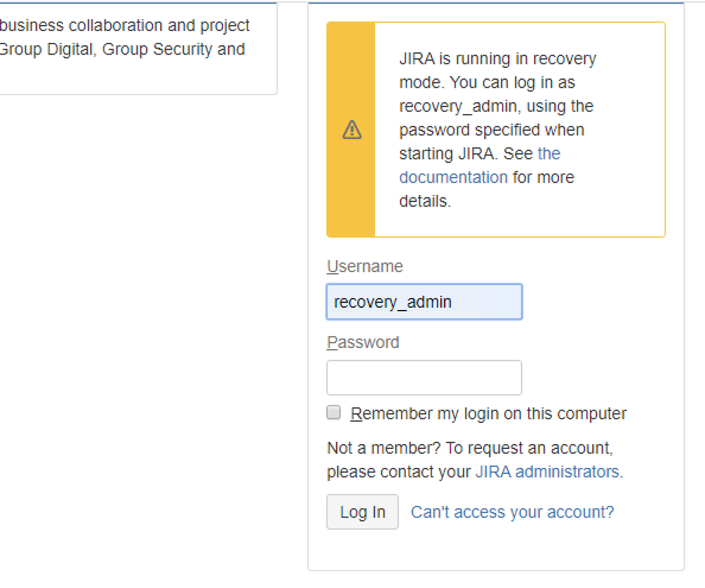The height and width of the screenshot is (588, 705).
Task: Click into the empty Password field
Action: [424, 378]
